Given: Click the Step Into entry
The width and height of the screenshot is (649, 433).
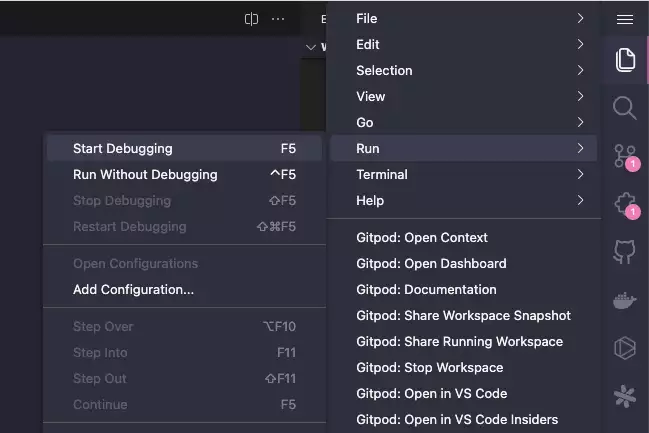Looking at the screenshot, I should 184,352.
